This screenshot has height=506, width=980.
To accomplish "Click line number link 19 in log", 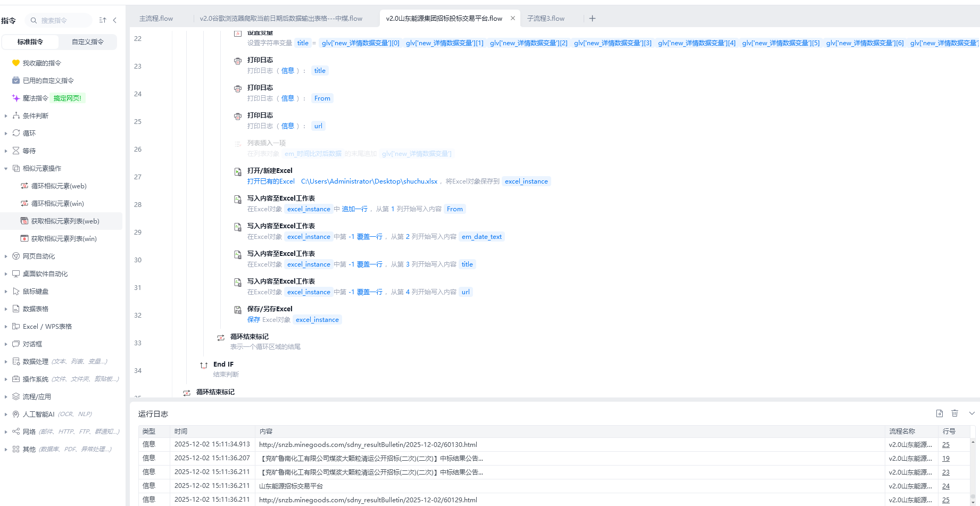I will 945,459.
